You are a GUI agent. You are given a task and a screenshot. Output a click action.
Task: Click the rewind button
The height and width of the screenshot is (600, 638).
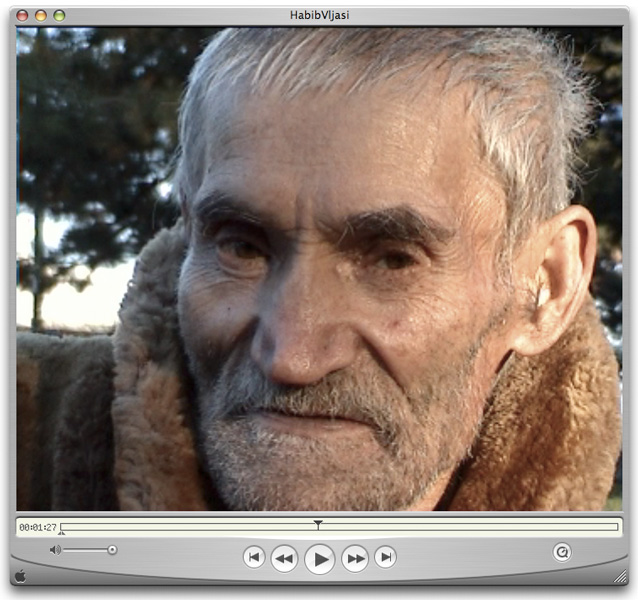click(284, 558)
